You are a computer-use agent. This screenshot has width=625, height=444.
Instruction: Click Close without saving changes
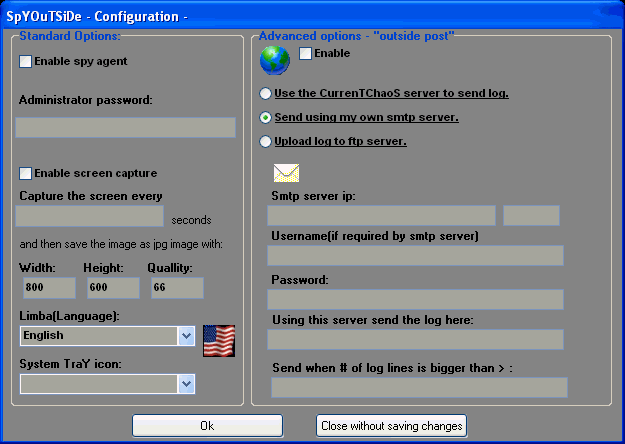[x=391, y=426]
